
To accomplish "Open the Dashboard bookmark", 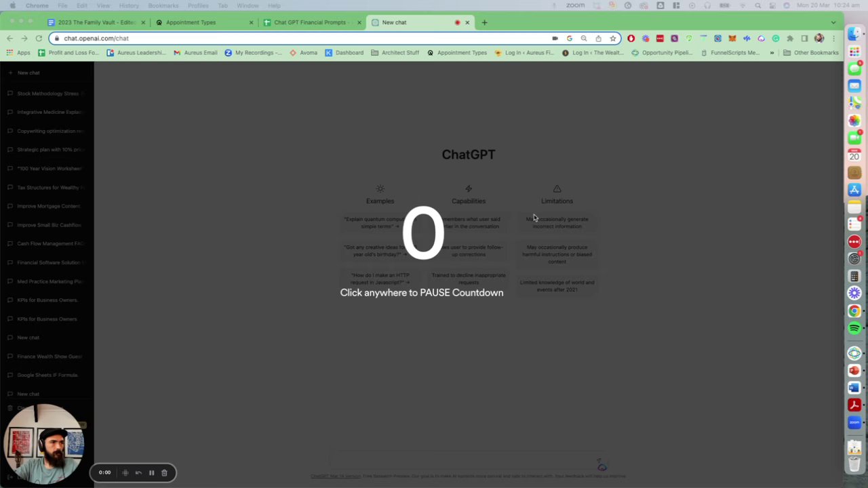I will click(344, 52).
